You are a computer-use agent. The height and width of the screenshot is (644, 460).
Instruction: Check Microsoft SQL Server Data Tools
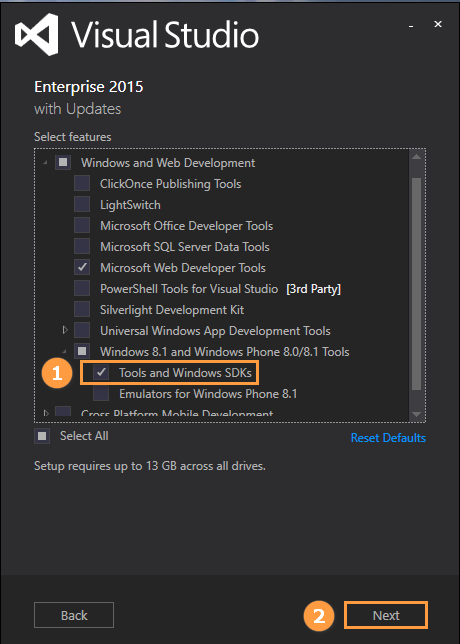pos(82,246)
